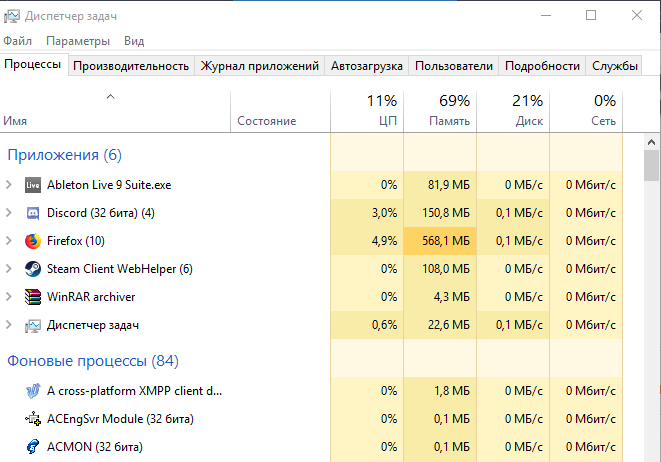The image size is (661, 462).
Task: Open the Автозагрузка tab
Action: 368,66
